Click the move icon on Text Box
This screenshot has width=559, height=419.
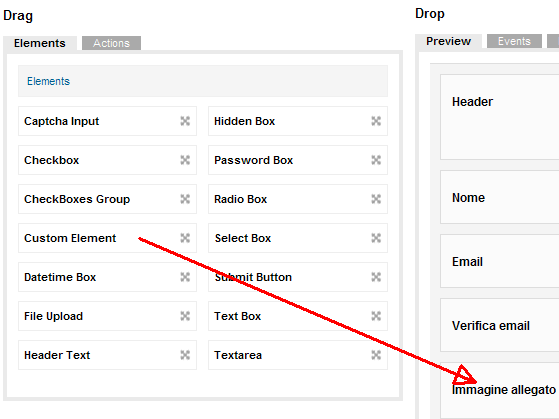click(376, 316)
